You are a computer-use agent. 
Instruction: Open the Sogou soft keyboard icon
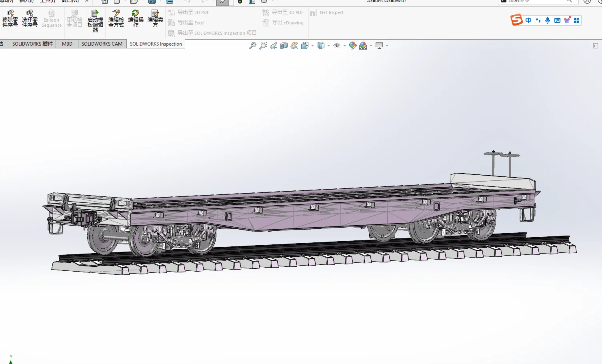(557, 20)
